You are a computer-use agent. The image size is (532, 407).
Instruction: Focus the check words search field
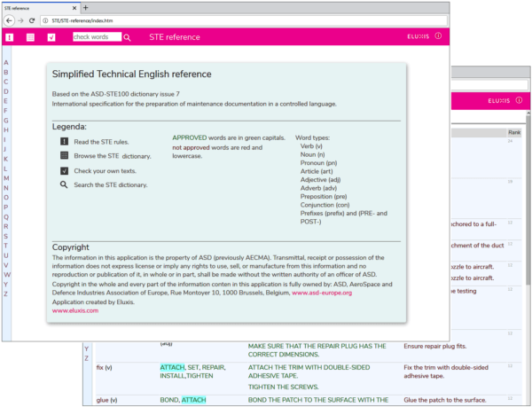(97, 37)
